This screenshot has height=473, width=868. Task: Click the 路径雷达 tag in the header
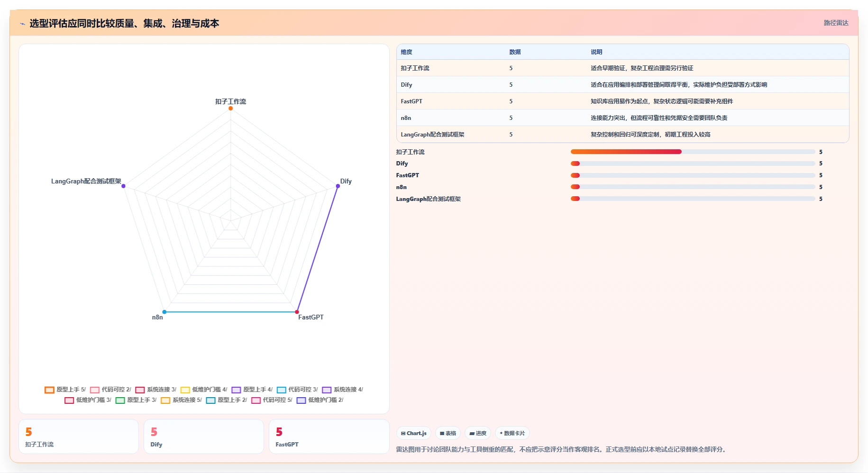pos(836,23)
